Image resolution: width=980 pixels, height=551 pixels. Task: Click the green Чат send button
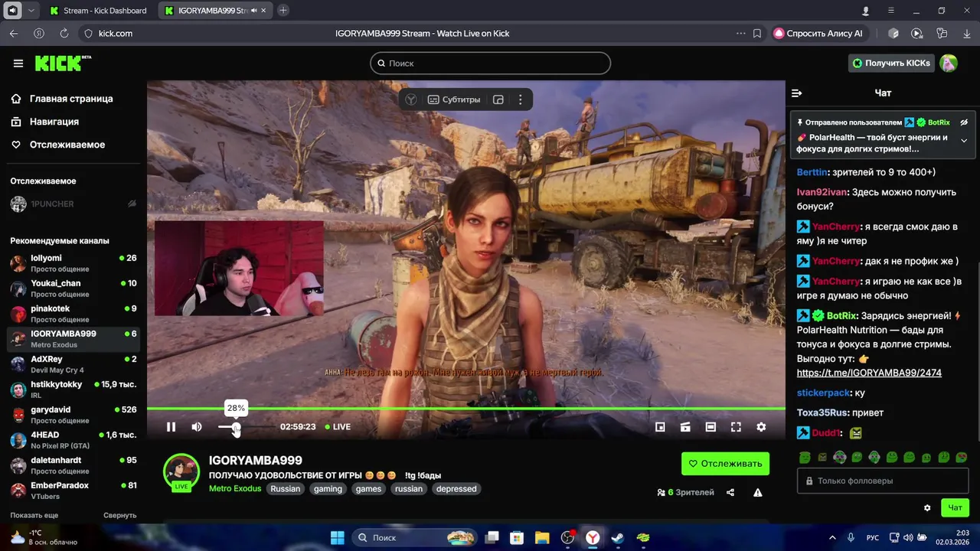tap(955, 507)
